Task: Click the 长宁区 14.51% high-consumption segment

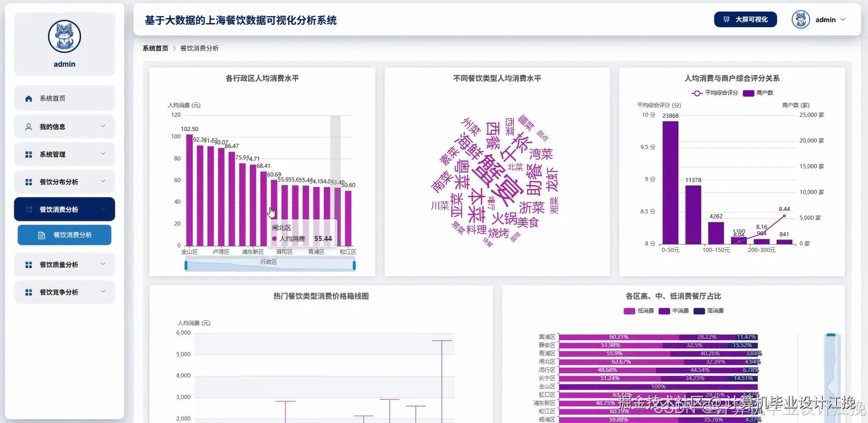Action: [x=744, y=378]
